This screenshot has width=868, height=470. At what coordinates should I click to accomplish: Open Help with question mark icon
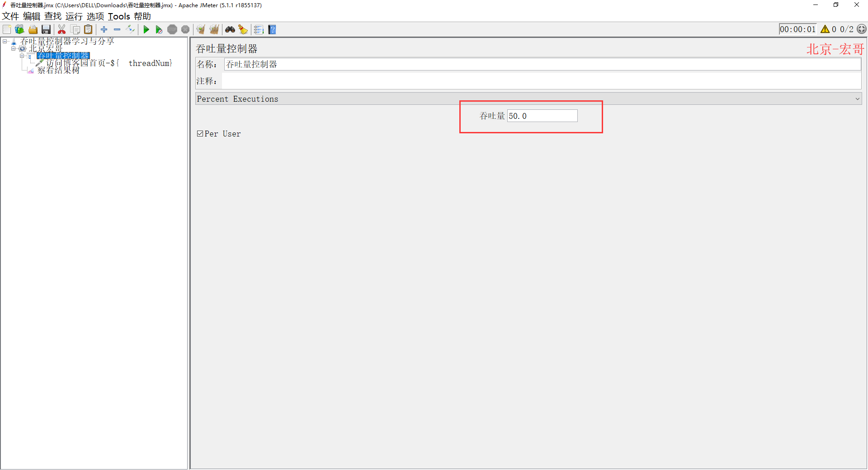click(x=272, y=29)
